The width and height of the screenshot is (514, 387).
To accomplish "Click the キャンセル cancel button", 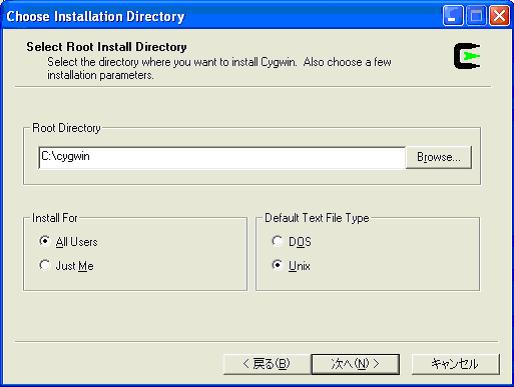I will pyautogui.click(x=455, y=364).
